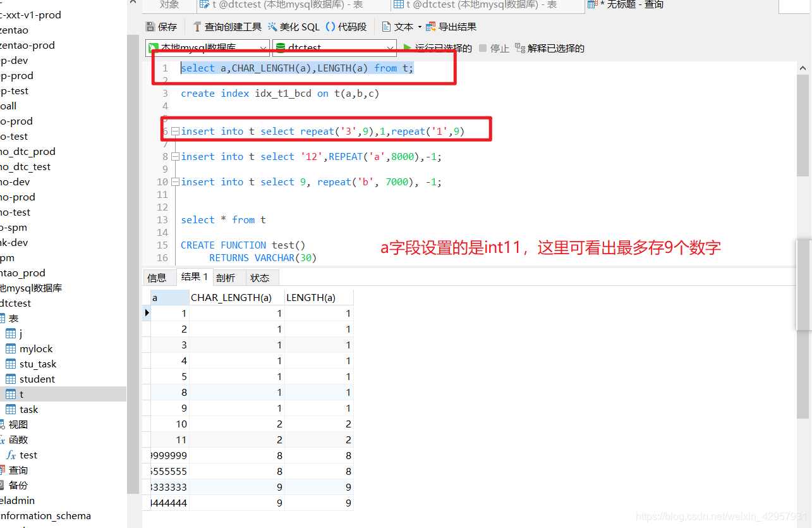
Task: Click the cell with value 11 in column a
Action: click(x=170, y=439)
